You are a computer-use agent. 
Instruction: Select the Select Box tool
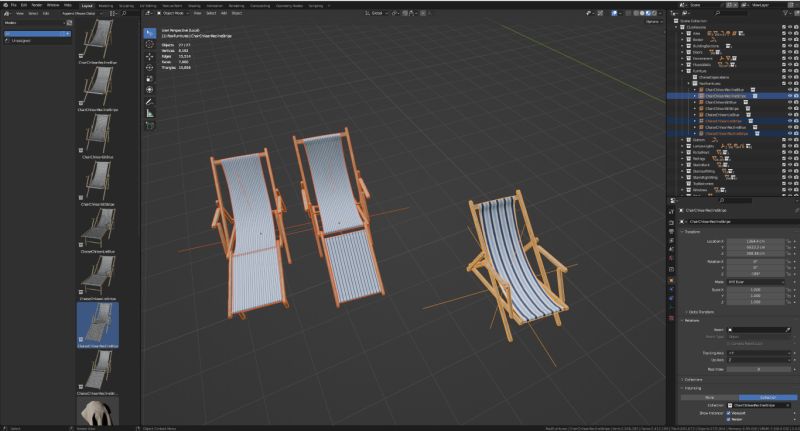coord(149,33)
